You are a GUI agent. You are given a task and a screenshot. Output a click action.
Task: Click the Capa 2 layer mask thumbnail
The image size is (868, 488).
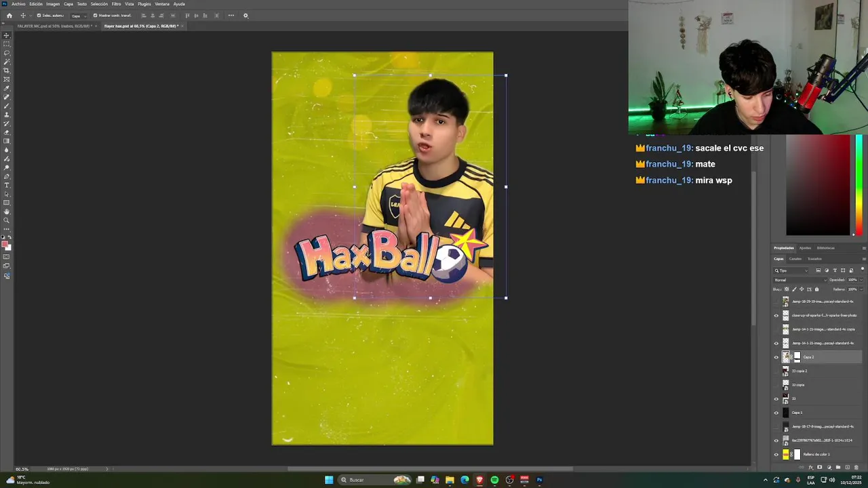tap(797, 357)
